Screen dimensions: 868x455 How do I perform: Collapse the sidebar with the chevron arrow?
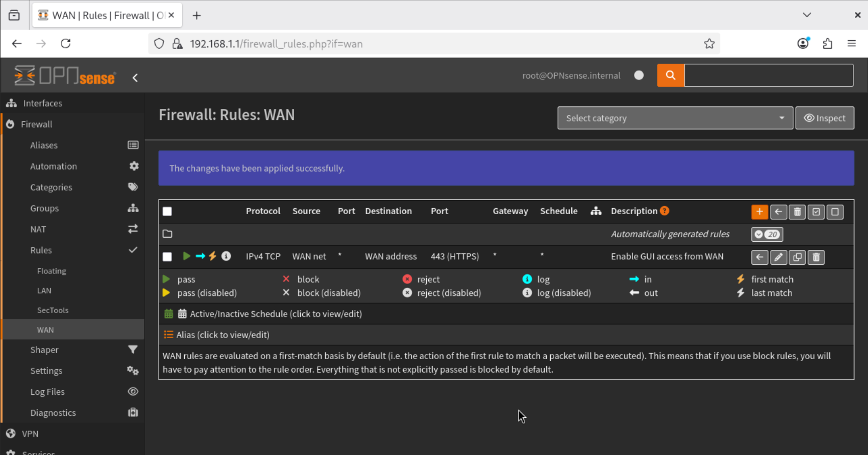coord(135,78)
